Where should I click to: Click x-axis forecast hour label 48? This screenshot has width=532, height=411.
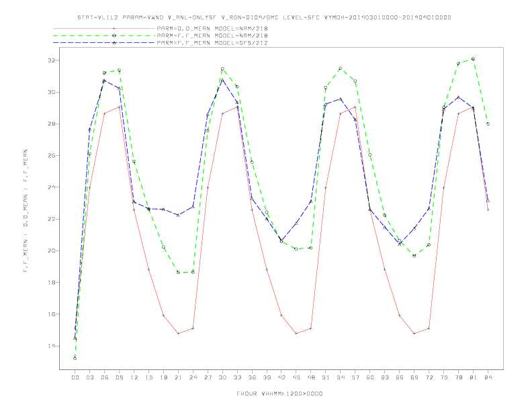pos(311,377)
